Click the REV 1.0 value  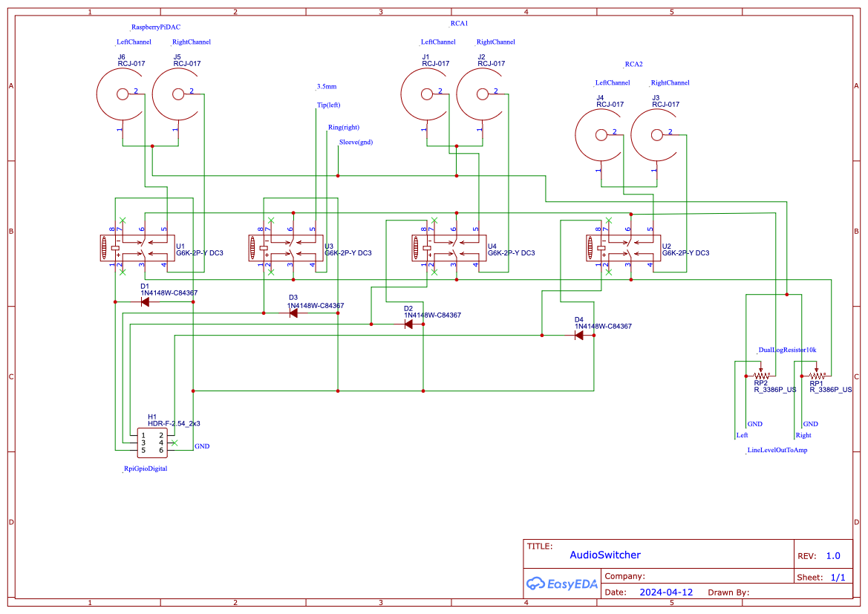click(x=833, y=555)
